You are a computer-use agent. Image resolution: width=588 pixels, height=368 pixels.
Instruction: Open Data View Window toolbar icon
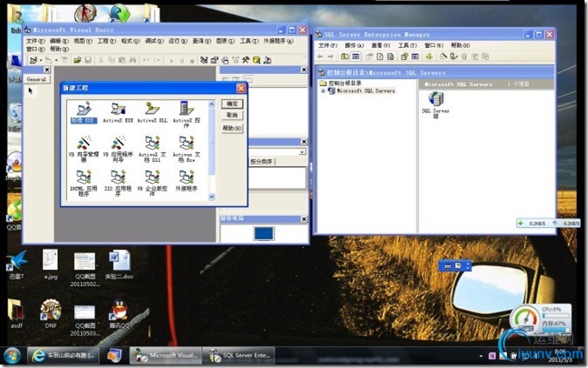256,60
